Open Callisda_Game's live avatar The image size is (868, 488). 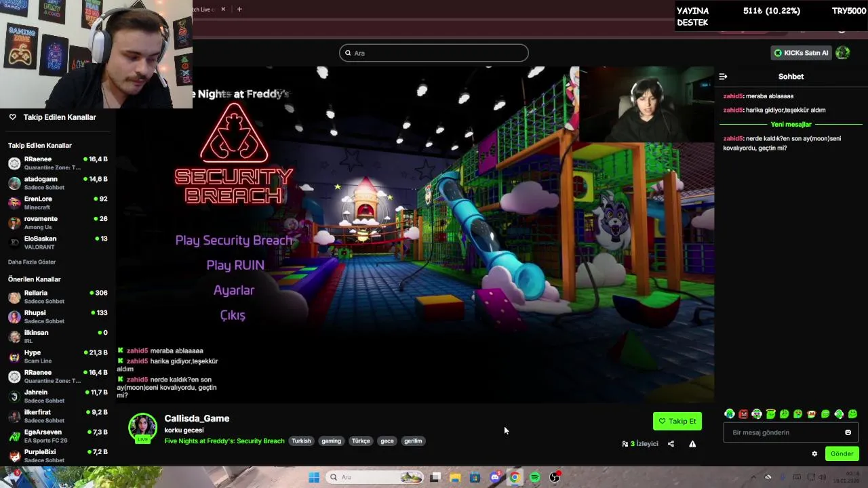pyautogui.click(x=142, y=428)
